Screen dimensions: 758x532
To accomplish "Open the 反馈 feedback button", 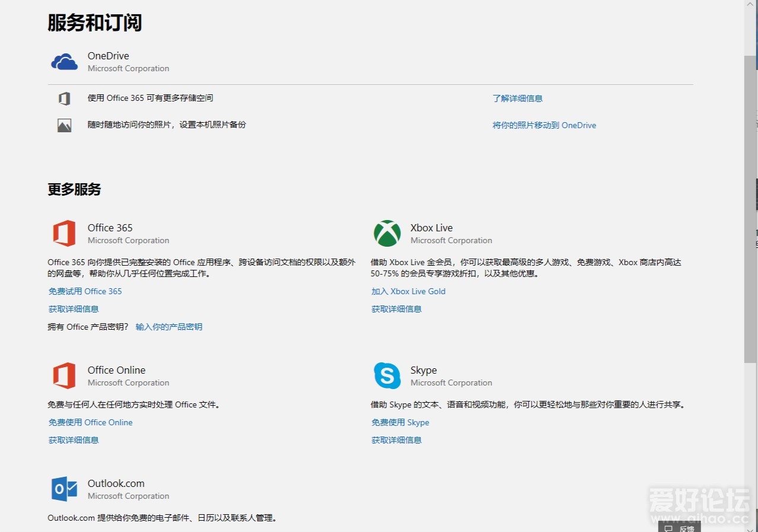I will tap(680, 528).
